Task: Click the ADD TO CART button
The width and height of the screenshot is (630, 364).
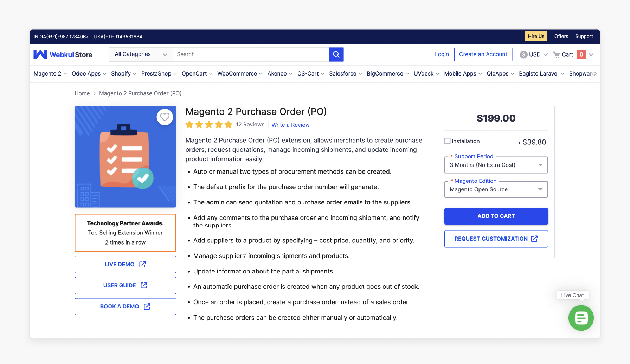Action: tap(496, 216)
